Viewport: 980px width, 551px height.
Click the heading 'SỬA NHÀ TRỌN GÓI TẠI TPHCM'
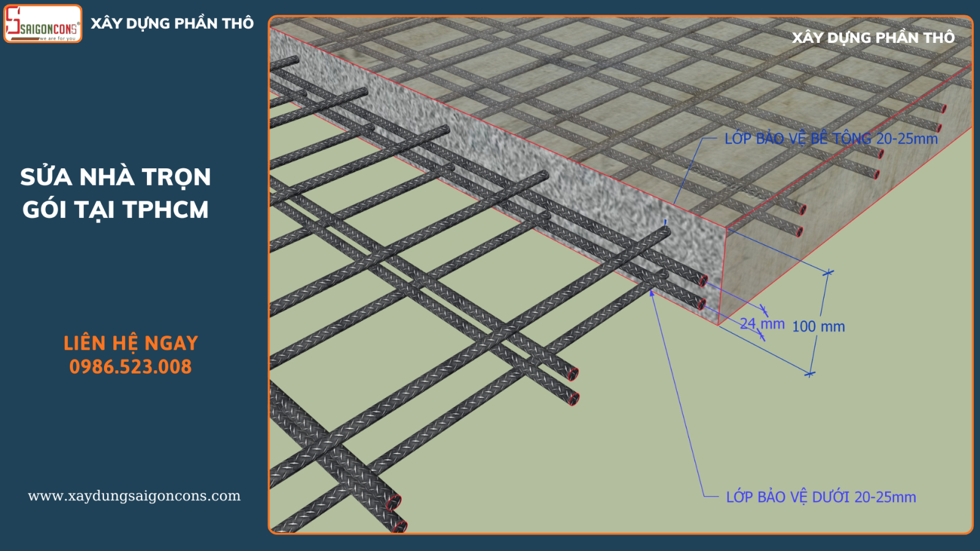tap(116, 193)
